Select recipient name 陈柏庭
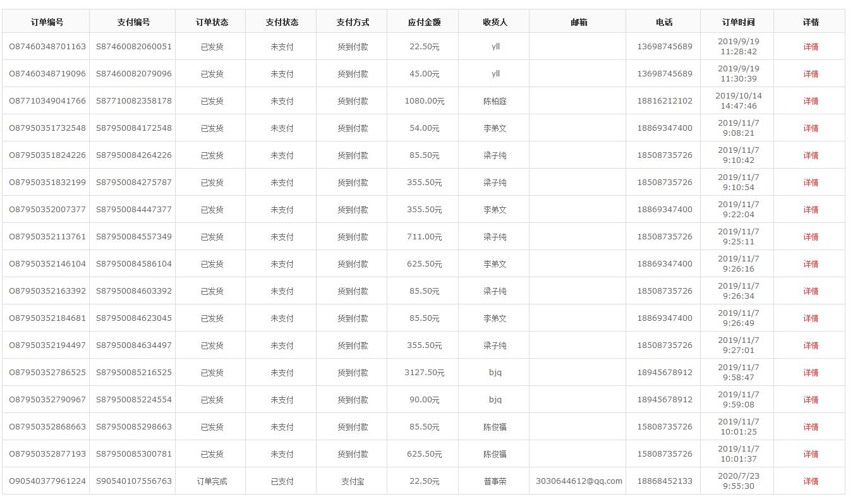This screenshot has height=504, width=853. coord(495,101)
